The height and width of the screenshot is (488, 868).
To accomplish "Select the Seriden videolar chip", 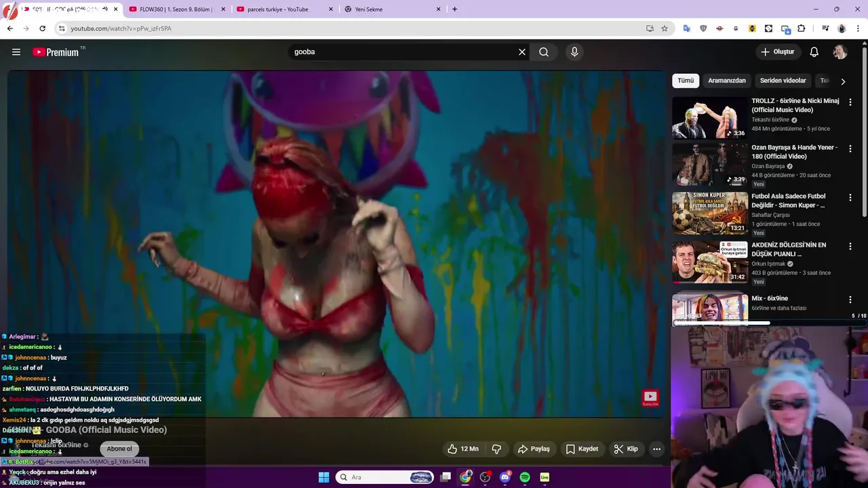I will (783, 81).
